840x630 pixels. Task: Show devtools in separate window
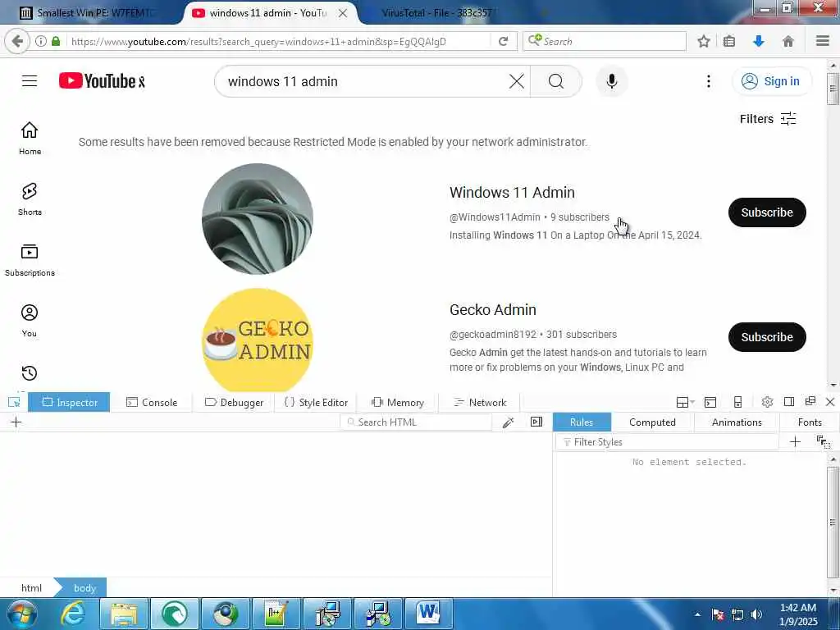810,401
